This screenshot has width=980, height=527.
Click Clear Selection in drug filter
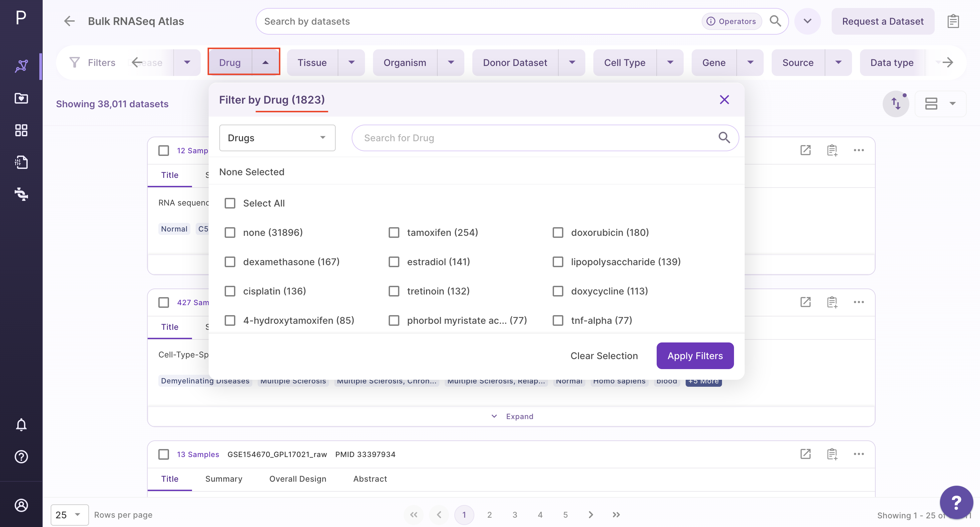[x=604, y=355]
